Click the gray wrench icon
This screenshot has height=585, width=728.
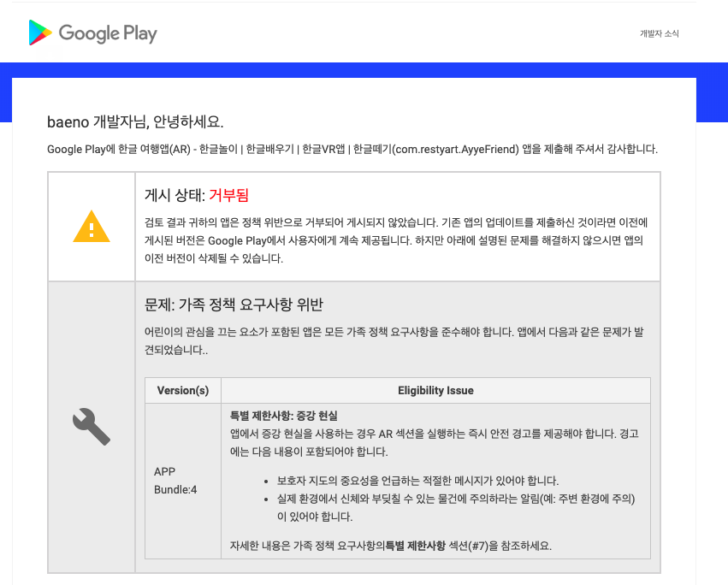[x=92, y=427]
